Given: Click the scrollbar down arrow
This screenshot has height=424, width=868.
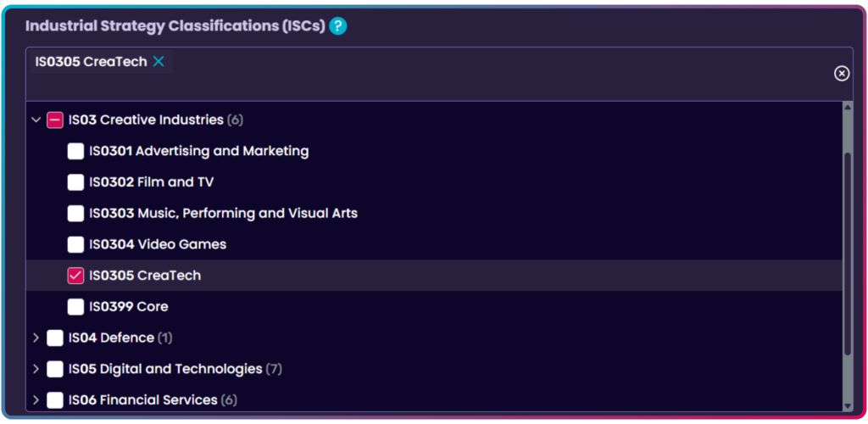Looking at the screenshot, I should click(847, 406).
